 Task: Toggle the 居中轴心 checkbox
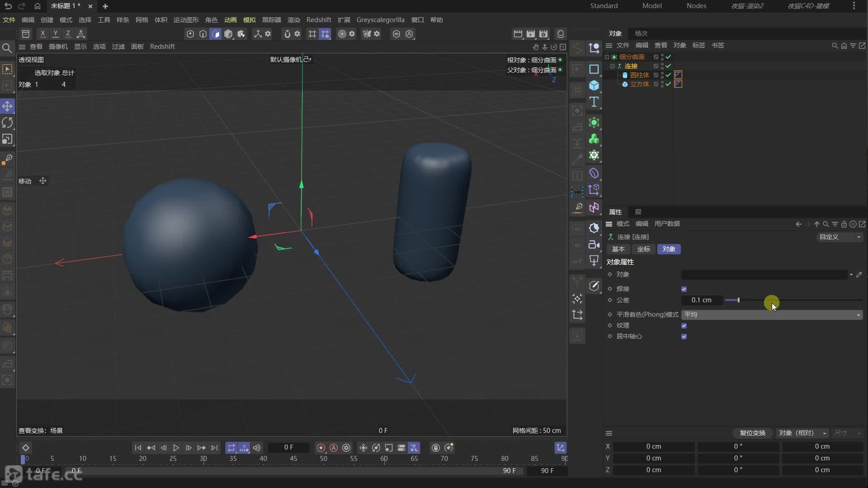(684, 337)
